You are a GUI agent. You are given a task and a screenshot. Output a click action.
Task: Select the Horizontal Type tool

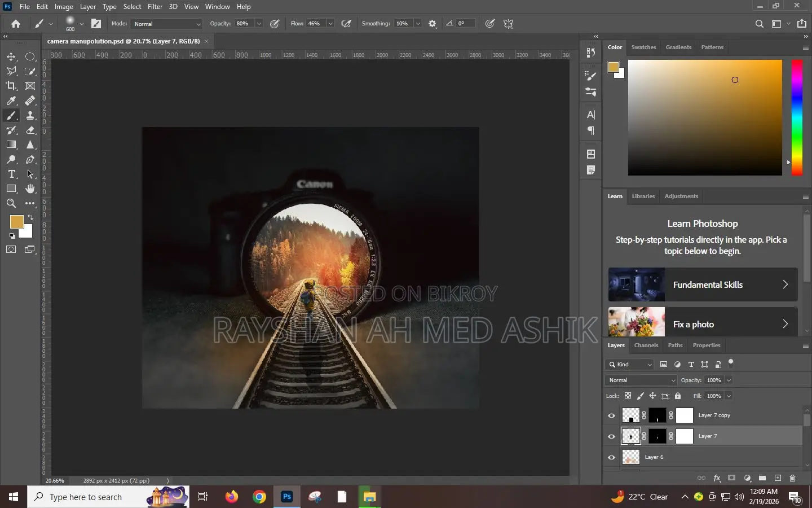coord(11,174)
